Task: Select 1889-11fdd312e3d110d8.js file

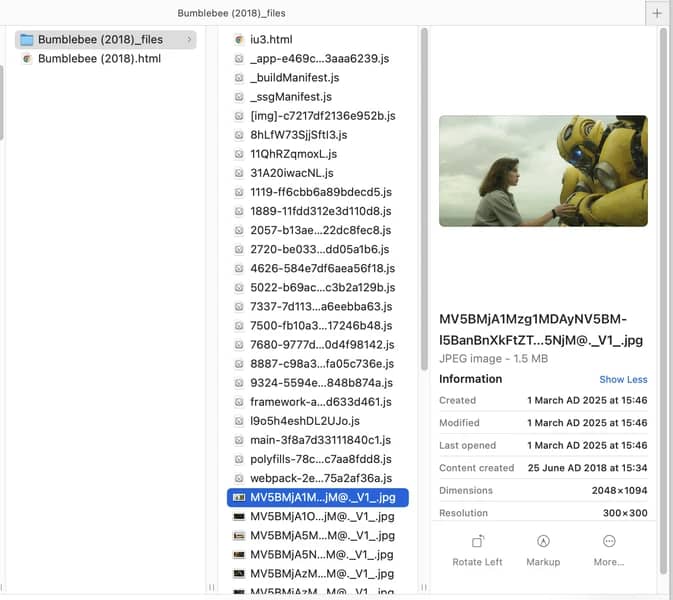Action: (318, 211)
